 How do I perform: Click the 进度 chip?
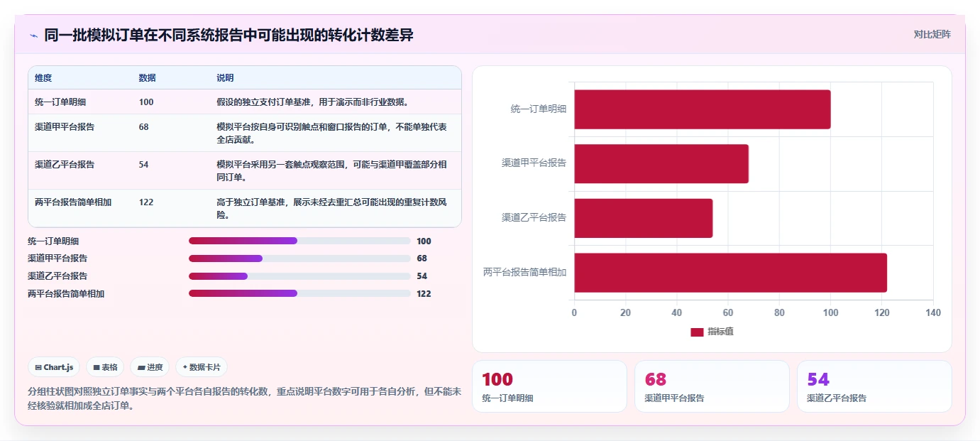pyautogui.click(x=150, y=367)
